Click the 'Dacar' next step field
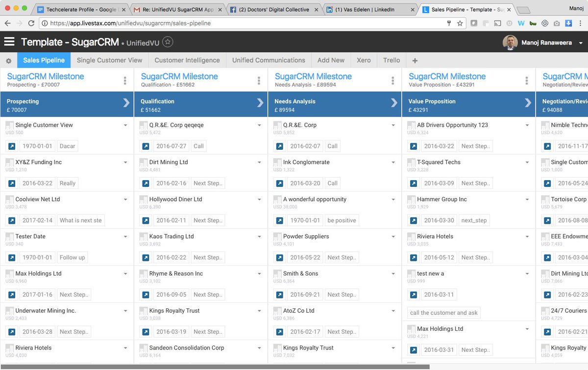This screenshot has height=370, width=588. pos(68,146)
